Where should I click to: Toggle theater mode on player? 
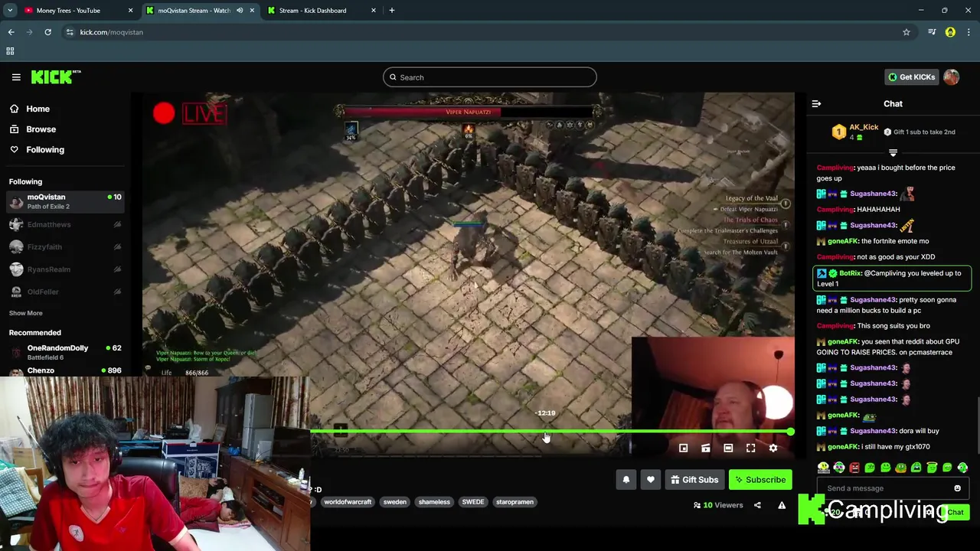tap(728, 448)
